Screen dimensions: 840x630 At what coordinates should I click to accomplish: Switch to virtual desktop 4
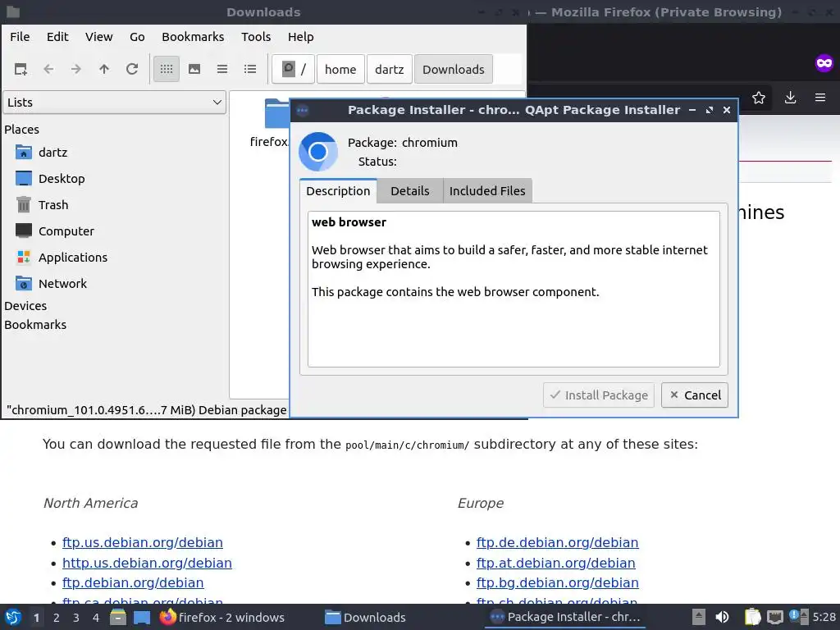coord(96,618)
